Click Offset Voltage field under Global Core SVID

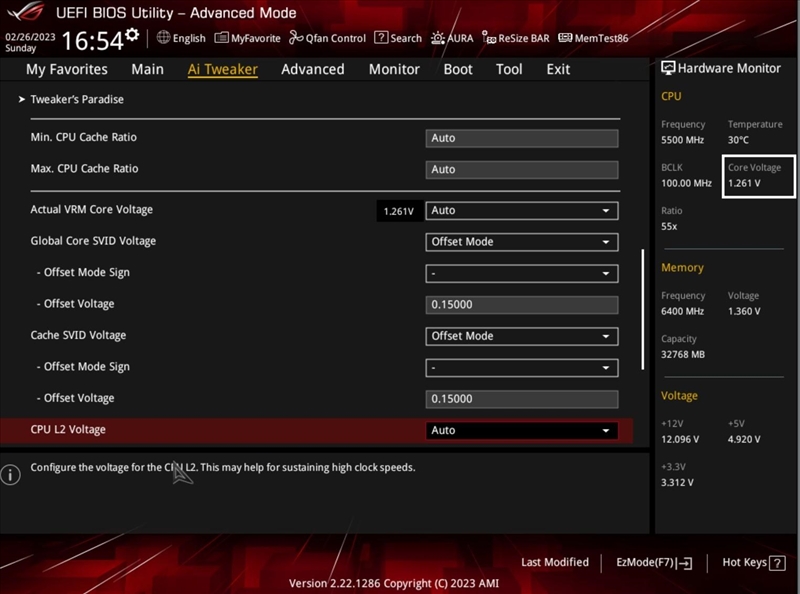click(521, 305)
